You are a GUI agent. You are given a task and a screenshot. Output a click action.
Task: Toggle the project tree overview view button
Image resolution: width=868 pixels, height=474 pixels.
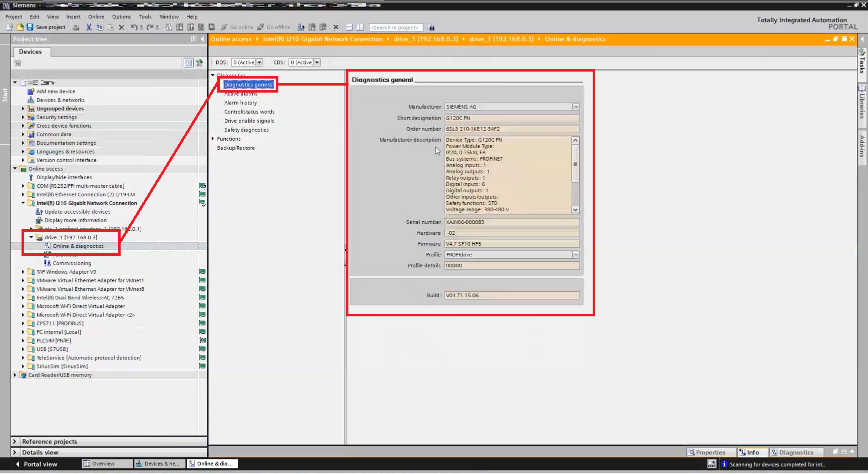[x=188, y=63]
